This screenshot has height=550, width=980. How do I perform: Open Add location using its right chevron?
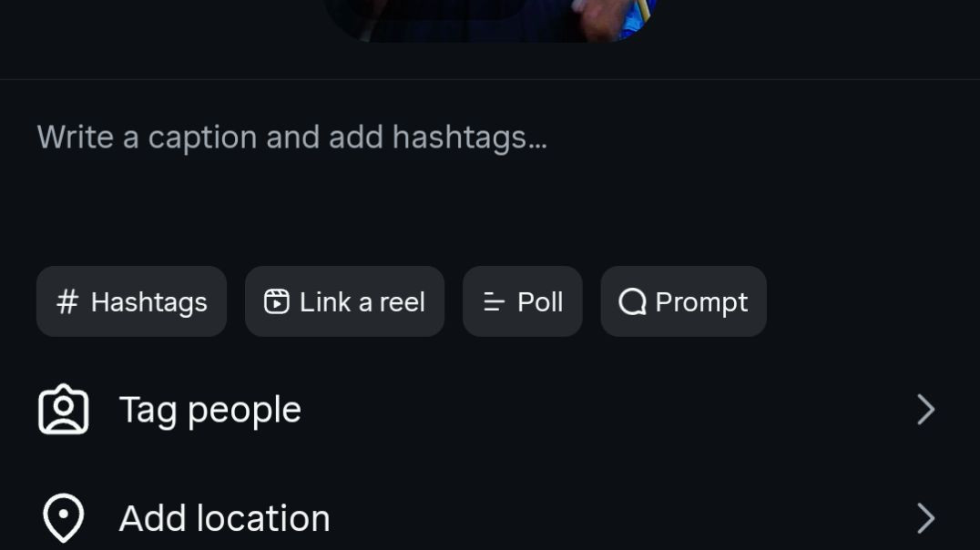(x=925, y=518)
